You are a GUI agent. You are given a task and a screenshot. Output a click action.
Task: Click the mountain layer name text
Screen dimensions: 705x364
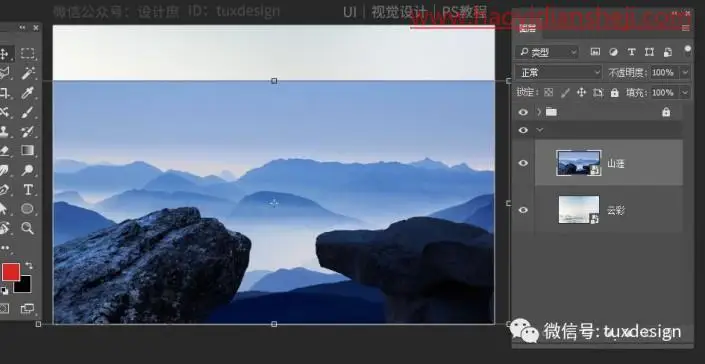tap(616, 164)
